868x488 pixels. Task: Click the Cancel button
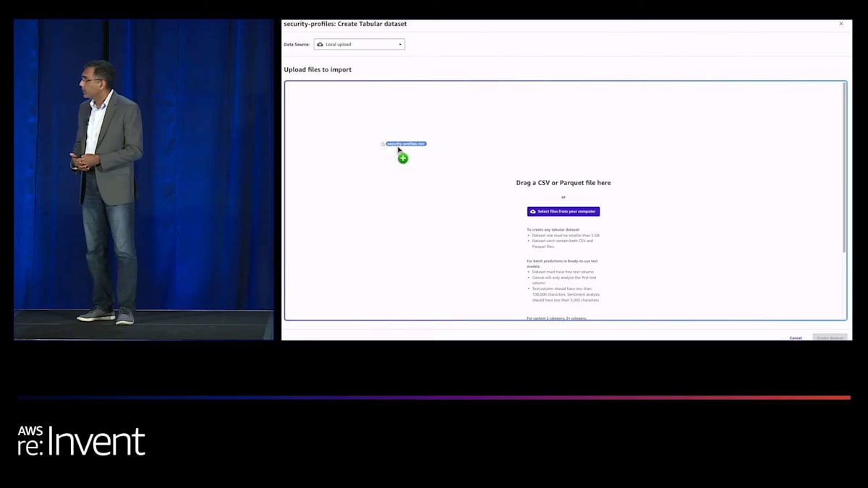[x=796, y=338]
